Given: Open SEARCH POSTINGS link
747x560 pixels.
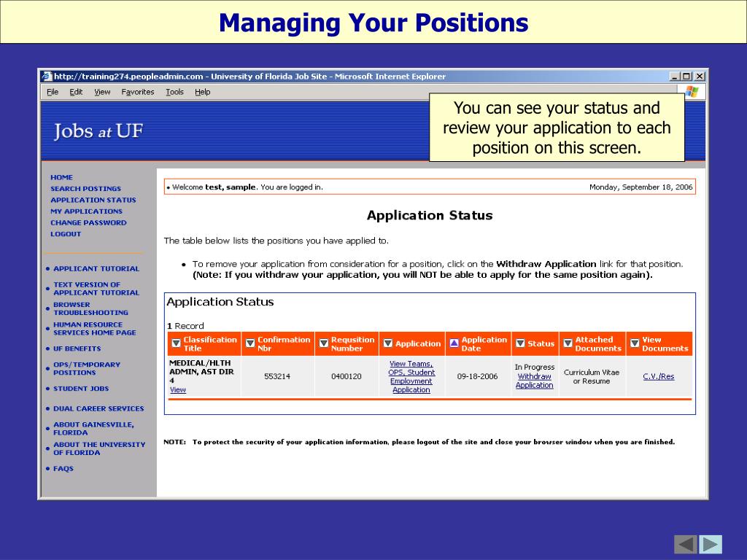Looking at the screenshot, I should [x=86, y=189].
